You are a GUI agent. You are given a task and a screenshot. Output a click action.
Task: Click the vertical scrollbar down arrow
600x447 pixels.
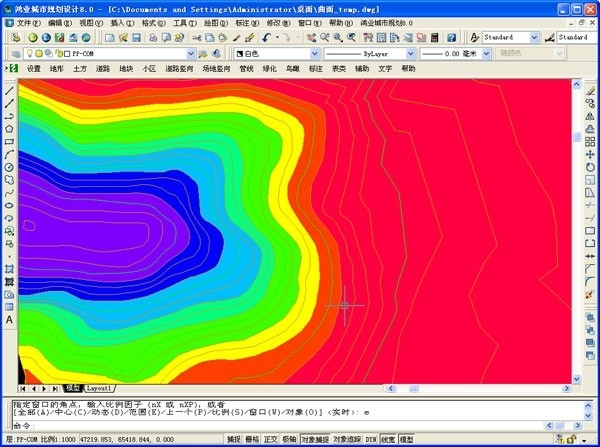[x=577, y=379]
